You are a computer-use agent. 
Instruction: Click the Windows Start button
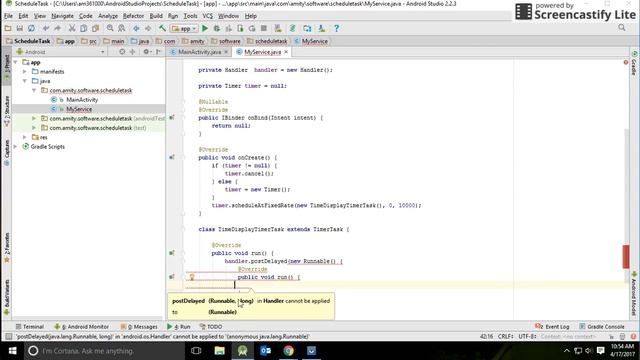click(x=12, y=351)
